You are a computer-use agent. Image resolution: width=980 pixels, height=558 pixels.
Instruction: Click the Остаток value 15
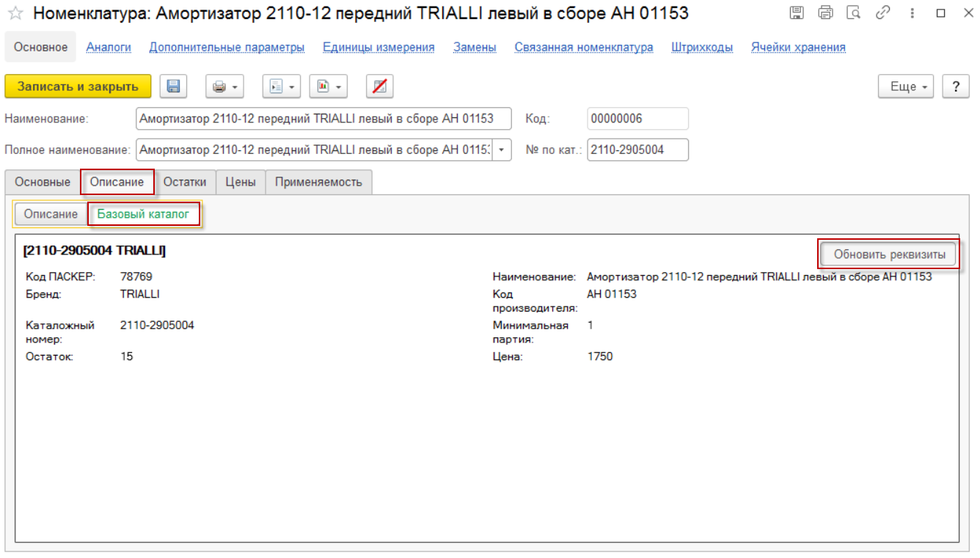[126, 356]
